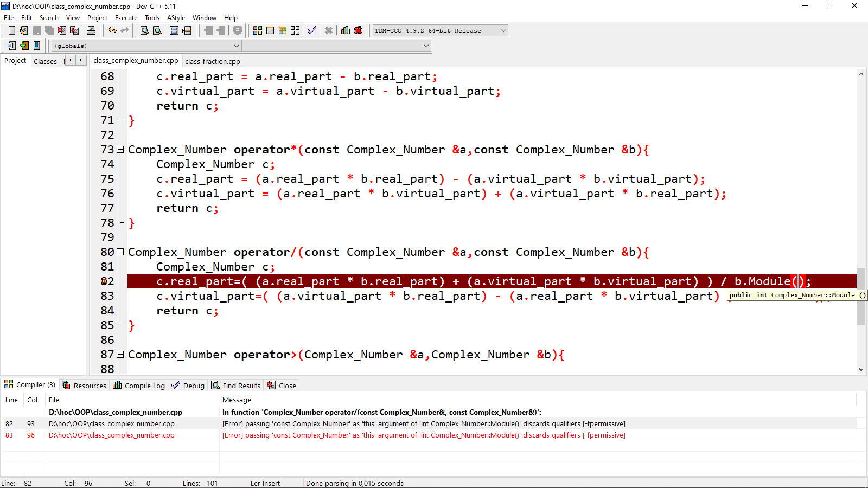868x488 pixels.
Task: Start debugging with the purple checkmark icon
Action: [x=312, y=30]
